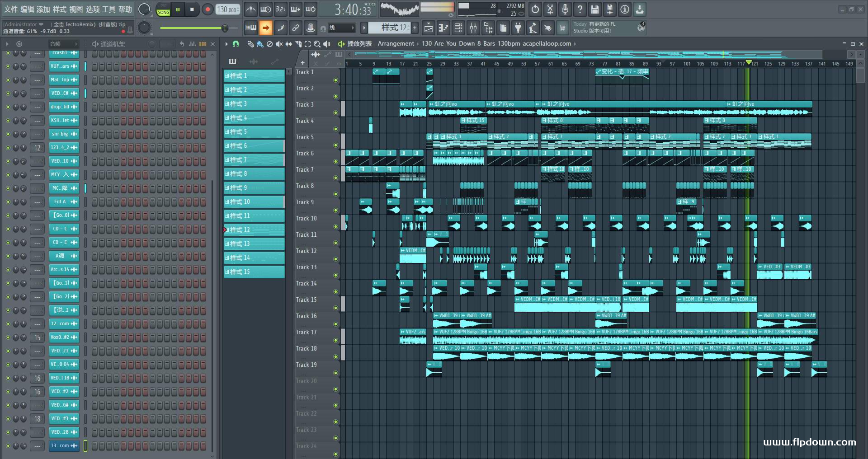This screenshot has width=868, height=459.
Task: Click the audio editor scissors icon
Action: pyautogui.click(x=550, y=9)
